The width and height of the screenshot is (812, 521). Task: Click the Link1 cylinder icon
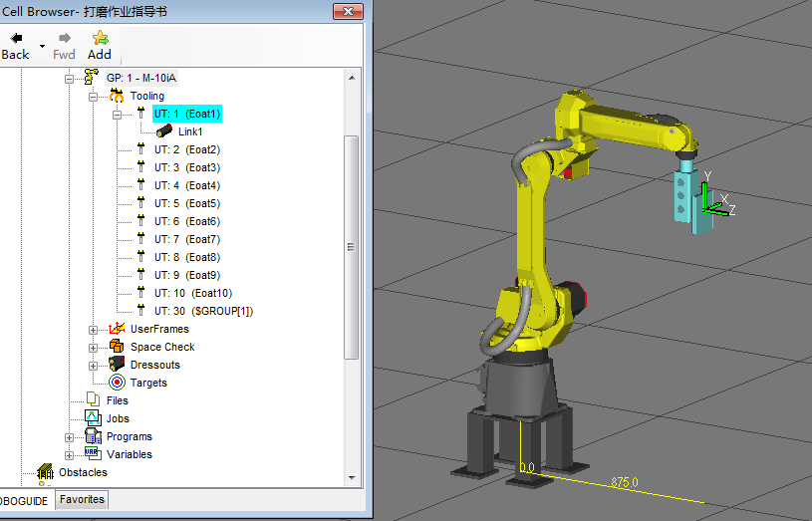pos(164,131)
